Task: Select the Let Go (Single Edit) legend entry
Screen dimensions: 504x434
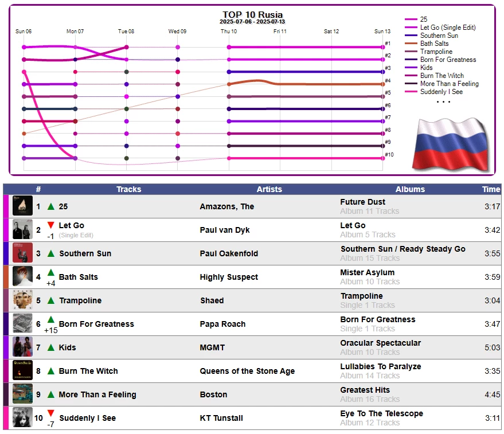Action: tap(448, 28)
